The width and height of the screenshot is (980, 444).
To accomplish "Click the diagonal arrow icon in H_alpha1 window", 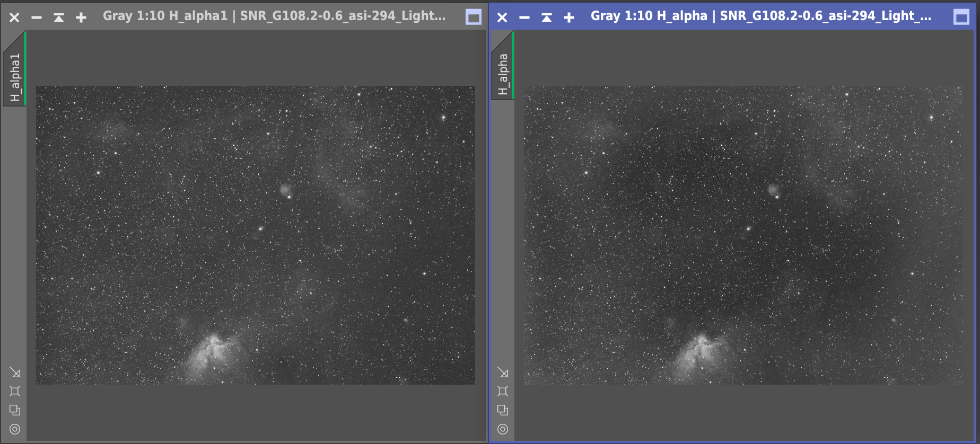I will coord(15,372).
